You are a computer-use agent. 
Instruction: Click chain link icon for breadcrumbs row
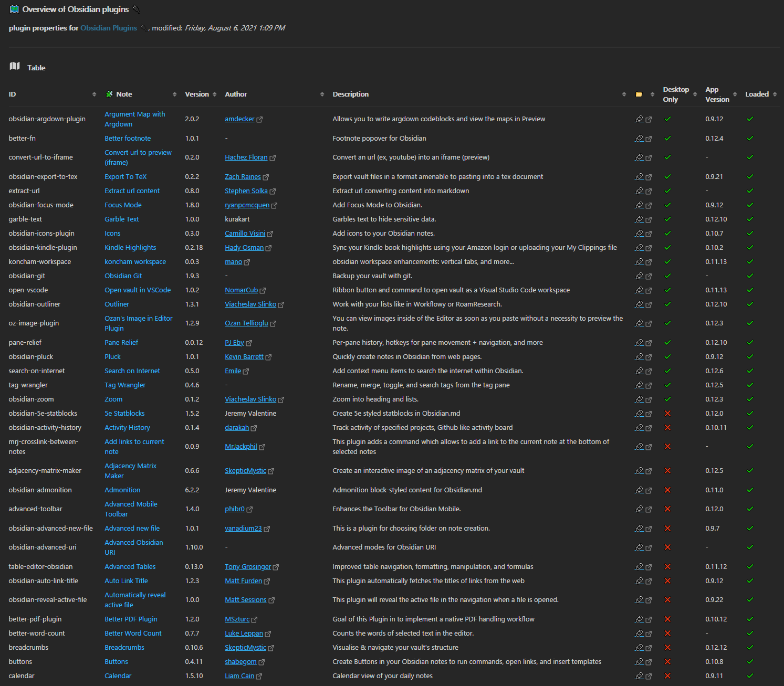click(x=639, y=648)
